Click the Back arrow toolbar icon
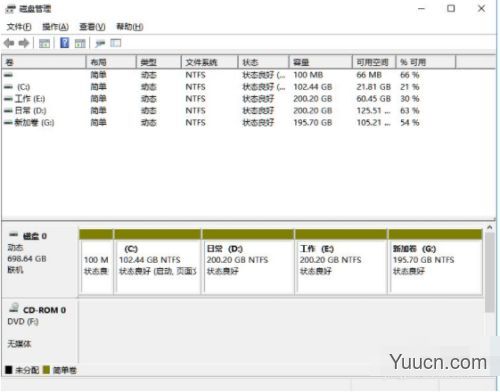Screen dimensions: 500x392 (9, 43)
